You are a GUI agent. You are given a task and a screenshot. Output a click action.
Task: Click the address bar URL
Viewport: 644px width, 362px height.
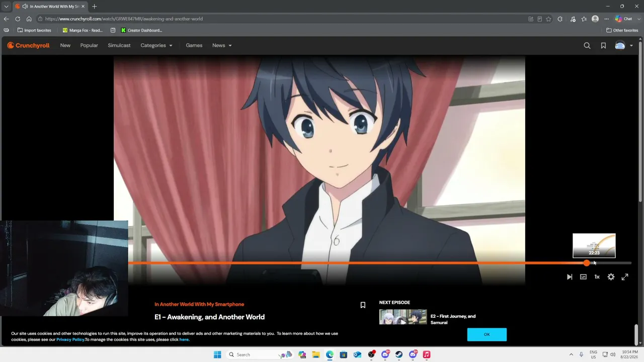click(124, 19)
